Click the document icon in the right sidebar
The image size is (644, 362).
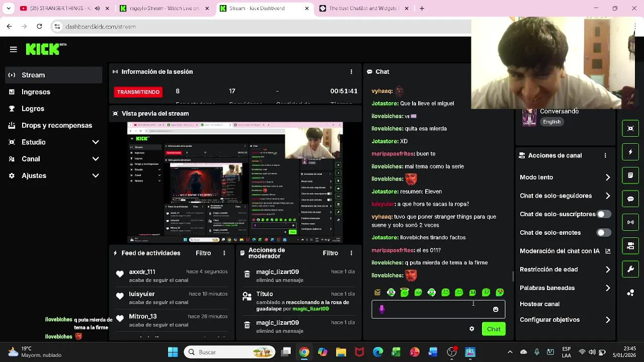(630, 175)
